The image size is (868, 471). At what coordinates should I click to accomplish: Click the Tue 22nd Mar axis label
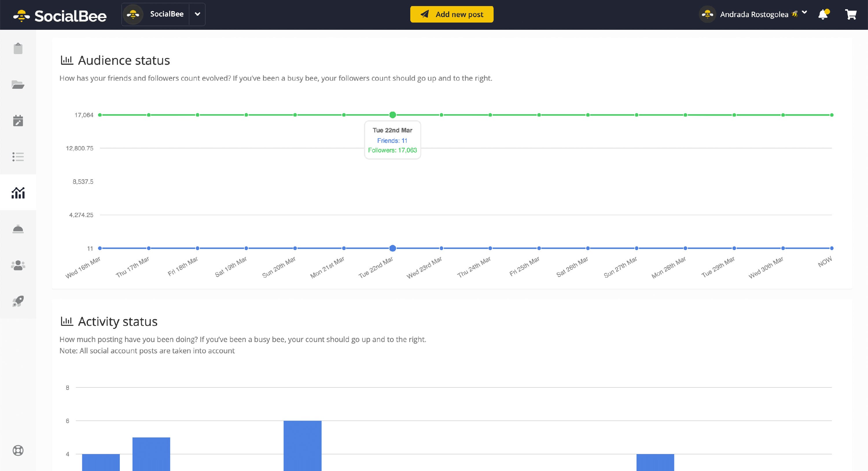tap(376, 267)
